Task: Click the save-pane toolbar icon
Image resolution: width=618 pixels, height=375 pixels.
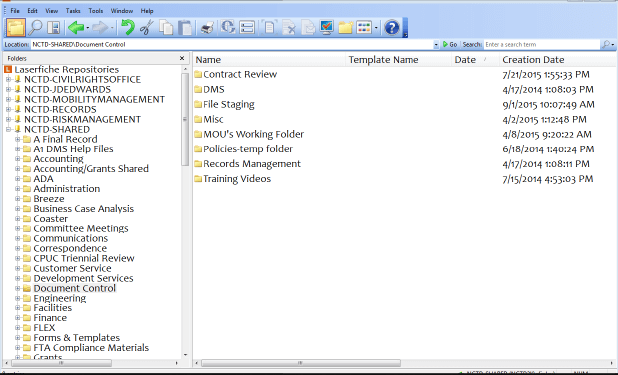Action: pos(54,28)
